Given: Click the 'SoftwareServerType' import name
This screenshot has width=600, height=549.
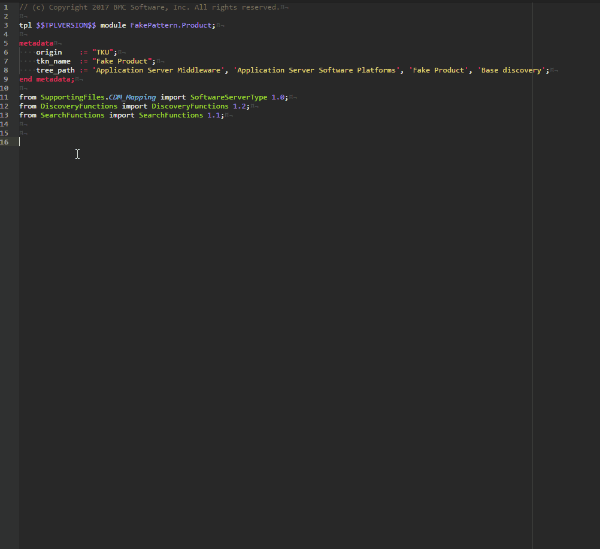Looking at the screenshot, I should [228, 97].
